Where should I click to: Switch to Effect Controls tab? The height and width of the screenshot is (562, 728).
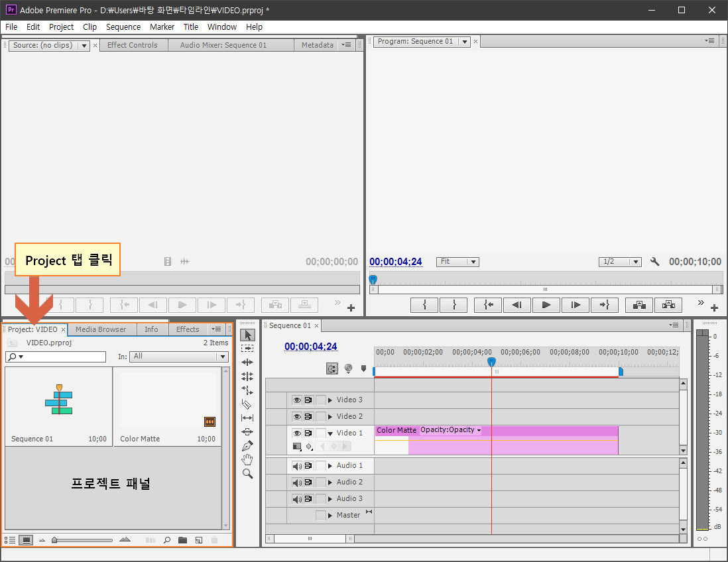tap(133, 45)
